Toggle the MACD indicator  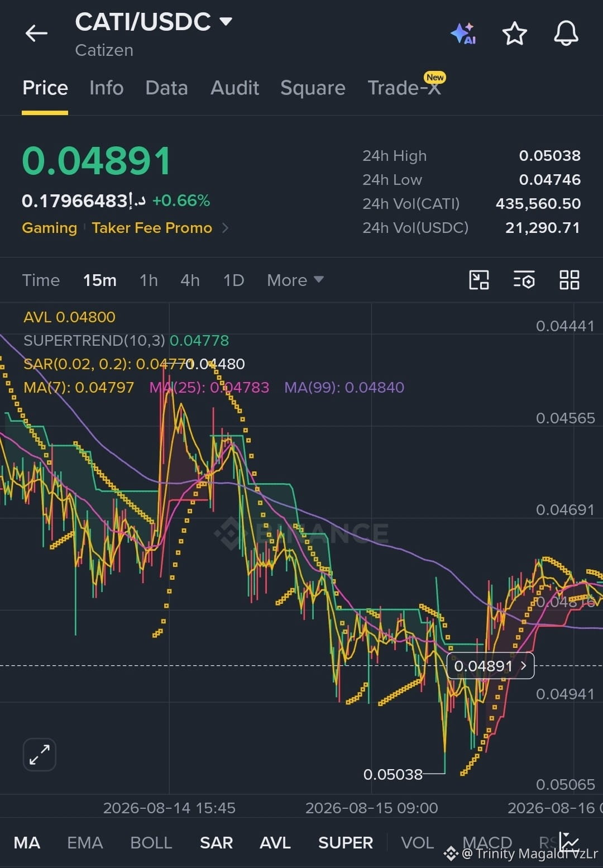coord(487,842)
